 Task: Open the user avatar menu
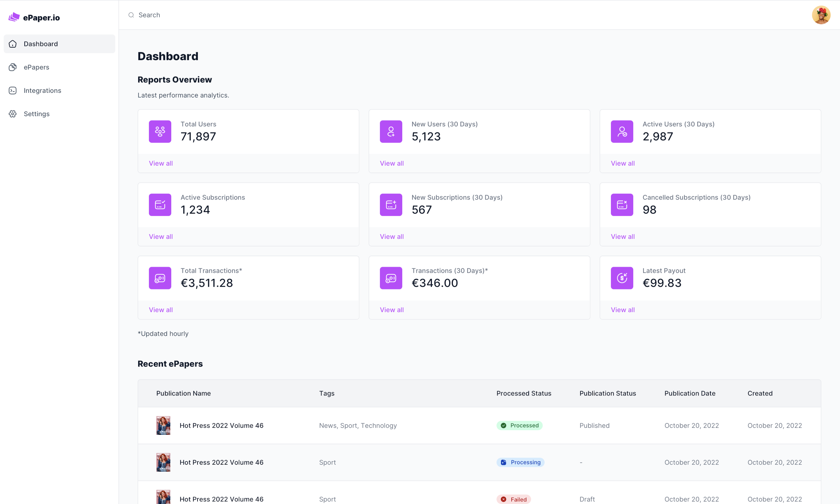(x=821, y=15)
